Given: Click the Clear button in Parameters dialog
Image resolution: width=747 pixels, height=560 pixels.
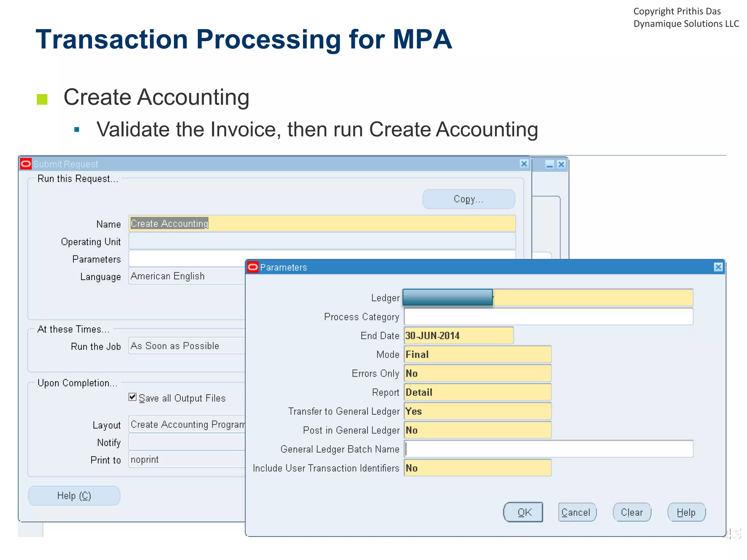Looking at the screenshot, I should pos(632,512).
